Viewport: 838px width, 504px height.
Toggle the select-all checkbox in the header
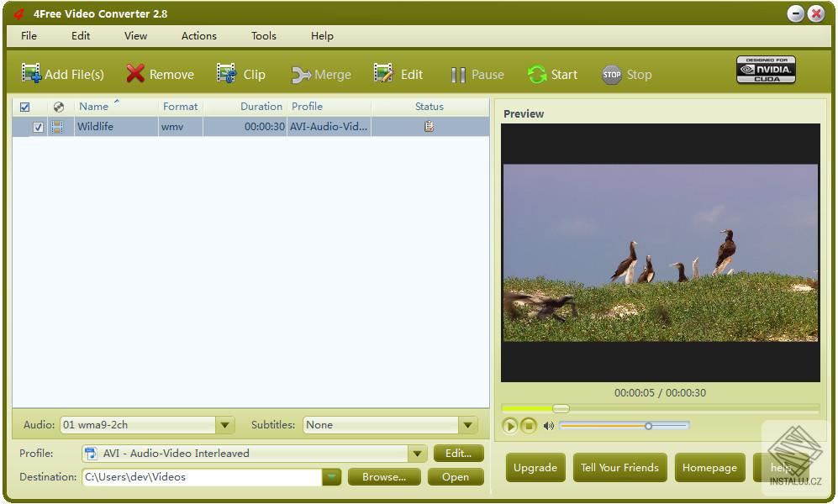coord(24,107)
